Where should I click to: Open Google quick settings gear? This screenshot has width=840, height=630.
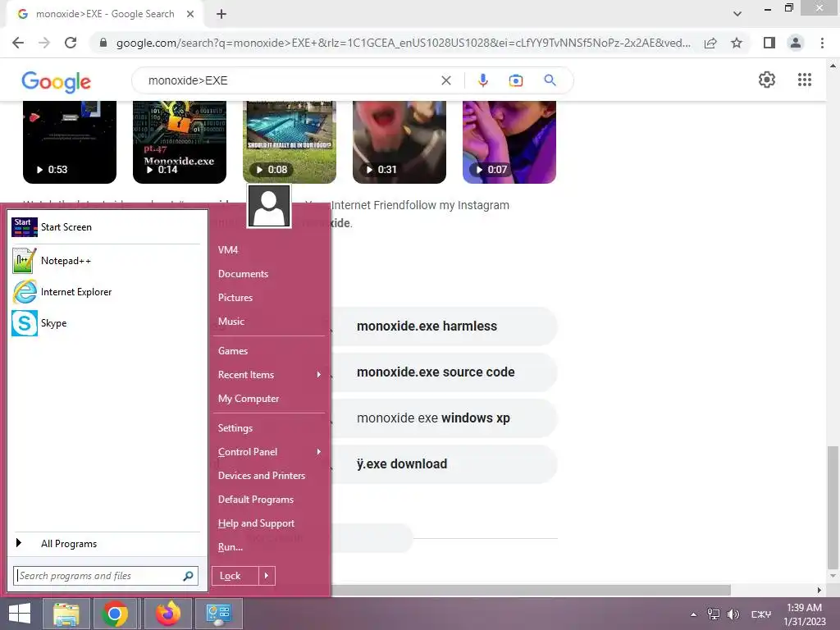767,80
